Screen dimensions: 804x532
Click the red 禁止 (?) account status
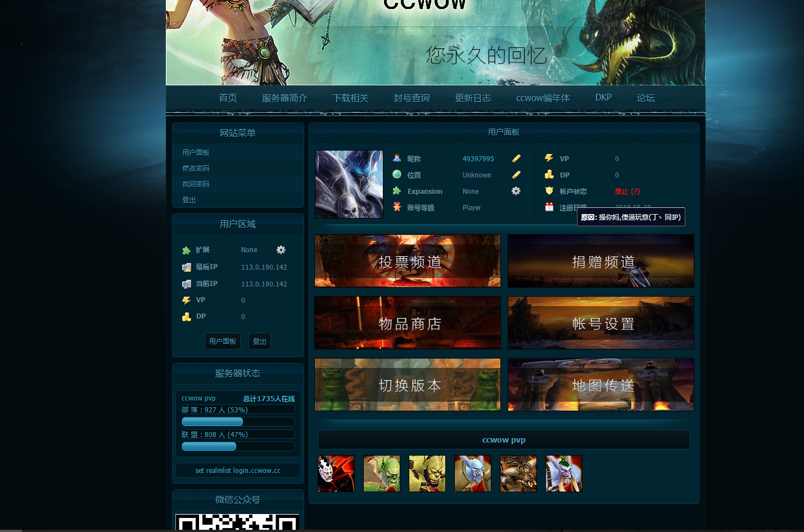pos(627,192)
